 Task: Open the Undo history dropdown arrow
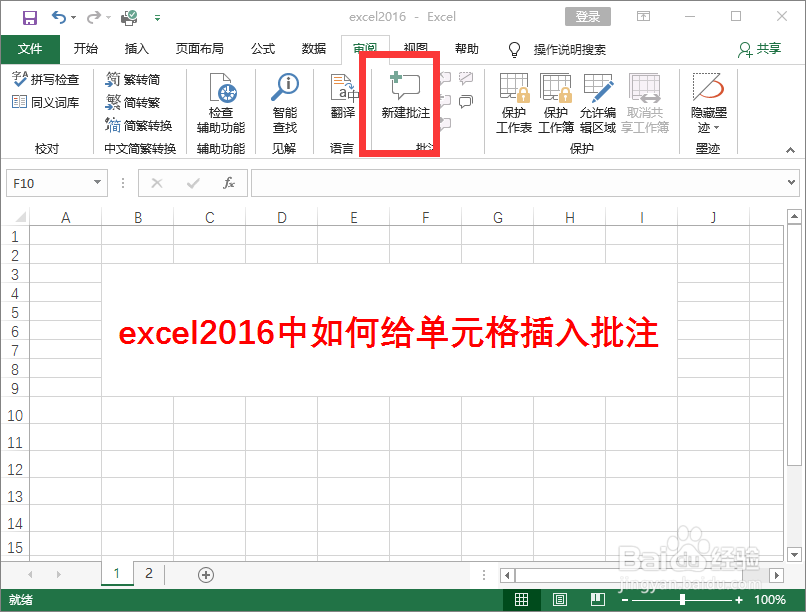point(74,18)
